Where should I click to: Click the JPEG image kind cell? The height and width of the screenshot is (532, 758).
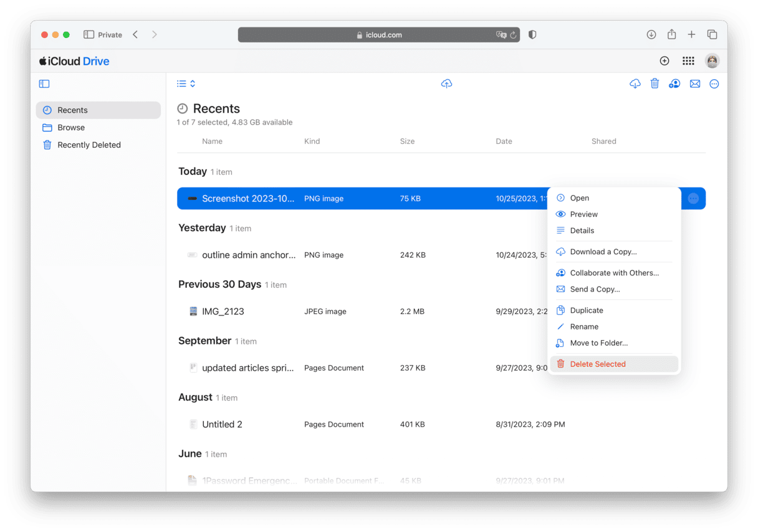point(325,311)
